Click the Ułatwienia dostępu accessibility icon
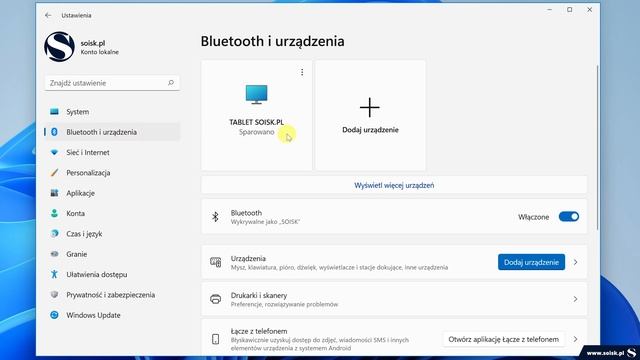The height and width of the screenshot is (360, 640). click(54, 274)
